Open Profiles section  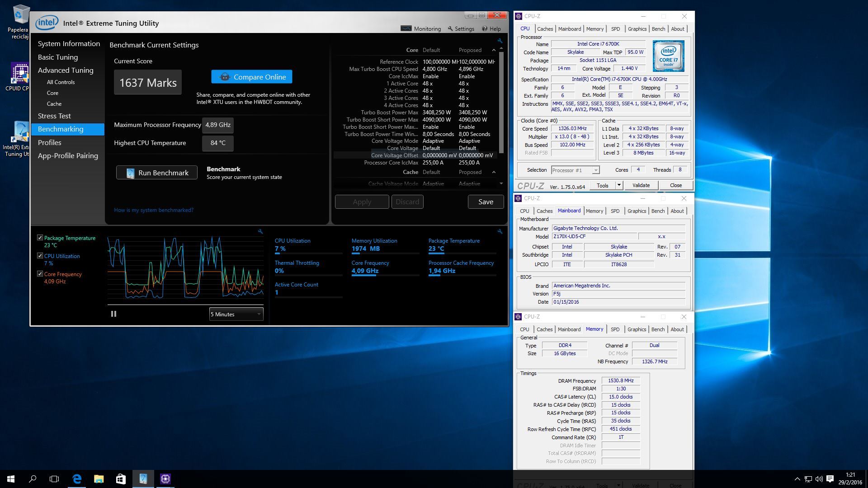[x=49, y=142]
